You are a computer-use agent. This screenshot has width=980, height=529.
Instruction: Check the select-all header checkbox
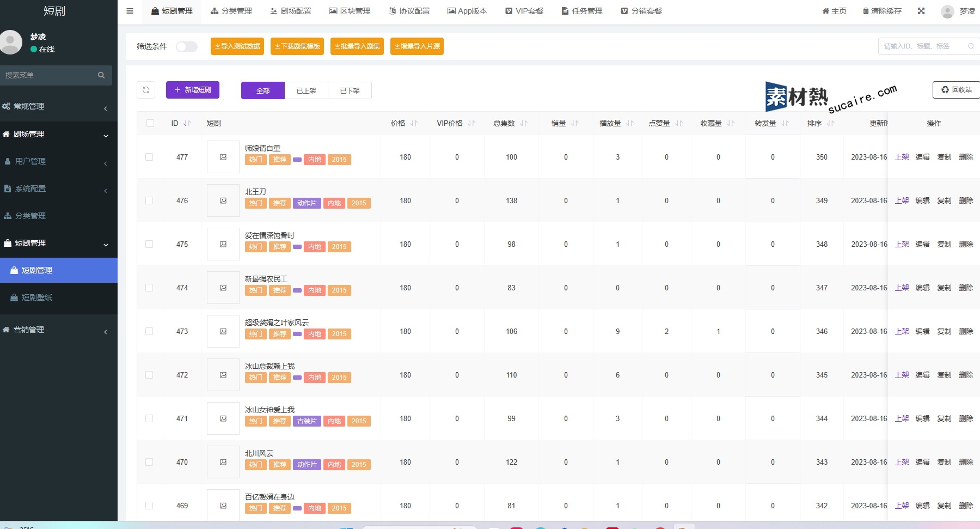pos(150,123)
